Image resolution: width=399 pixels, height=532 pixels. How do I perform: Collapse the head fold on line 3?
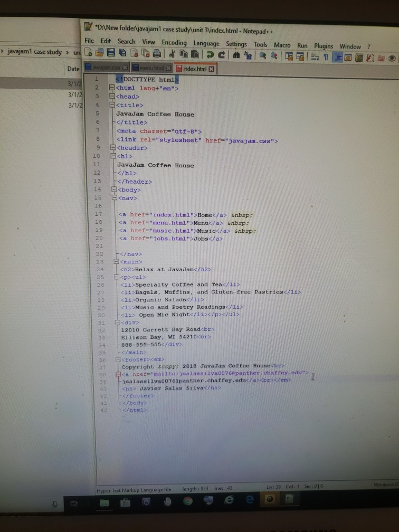[112, 97]
